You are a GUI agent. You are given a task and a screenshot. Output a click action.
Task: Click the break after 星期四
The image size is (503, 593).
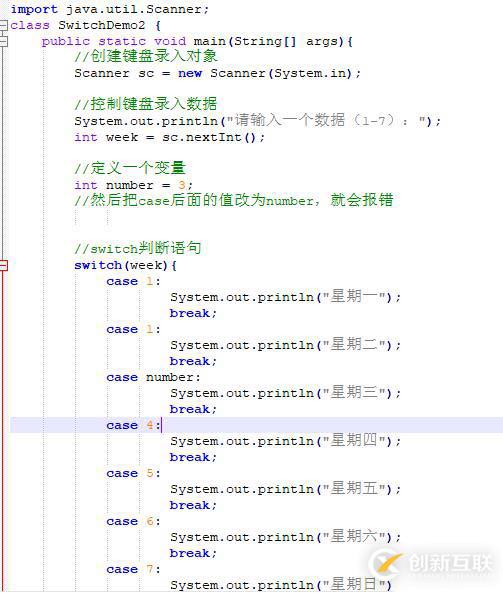pyautogui.click(x=193, y=457)
